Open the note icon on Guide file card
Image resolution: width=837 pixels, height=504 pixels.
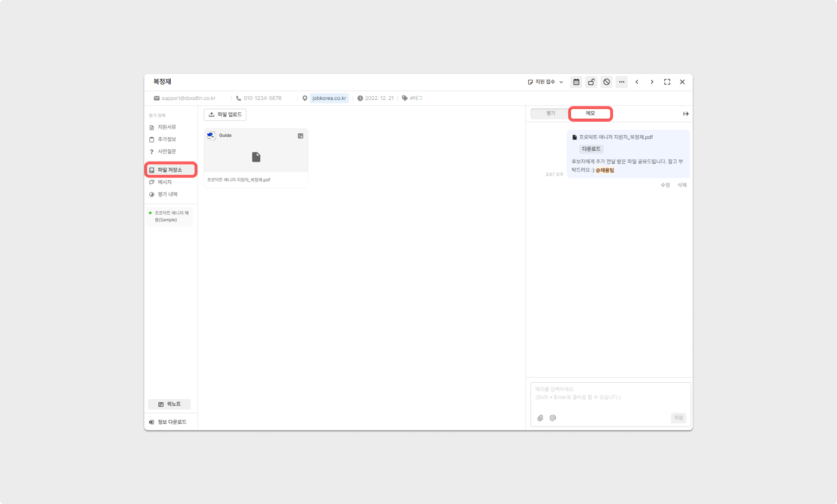point(300,136)
